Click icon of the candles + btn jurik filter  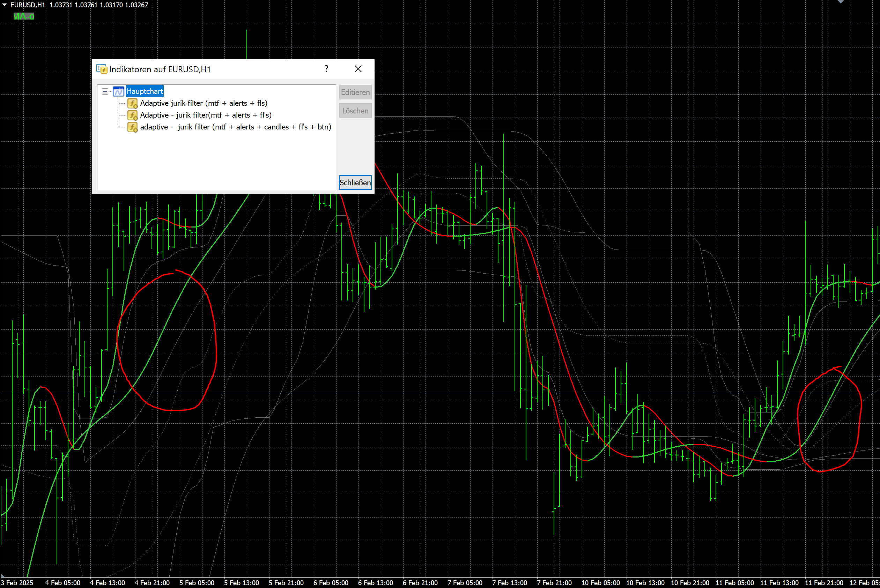(x=132, y=127)
